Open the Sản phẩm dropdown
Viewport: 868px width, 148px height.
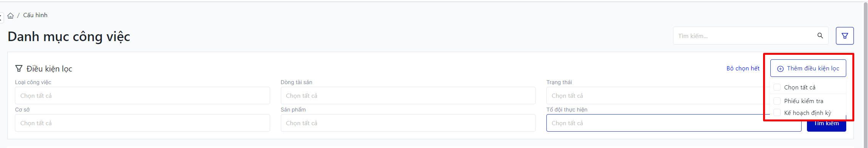[408, 123]
